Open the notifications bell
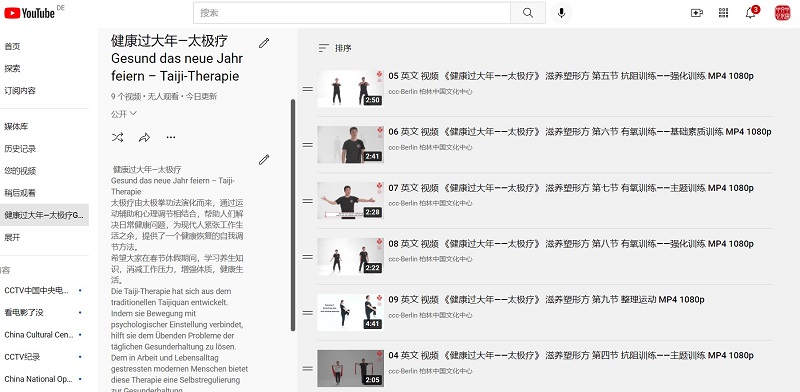Image resolution: width=800 pixels, height=392 pixels. (751, 13)
